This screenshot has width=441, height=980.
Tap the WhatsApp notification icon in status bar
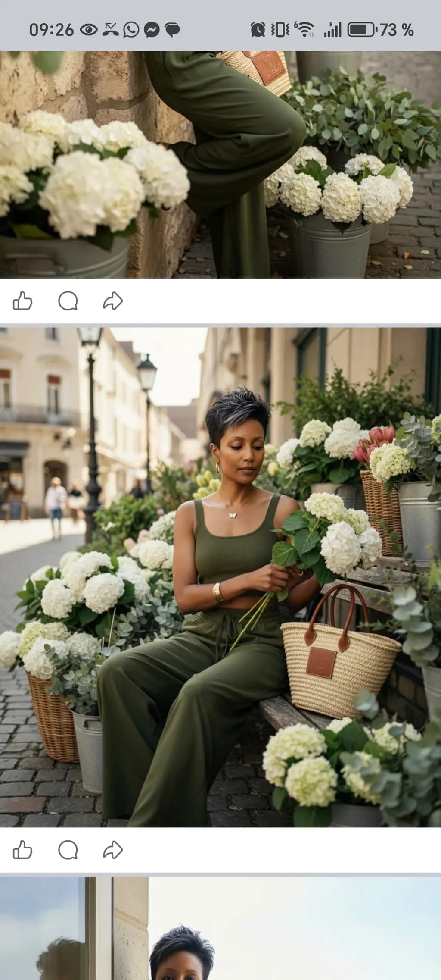(x=131, y=30)
